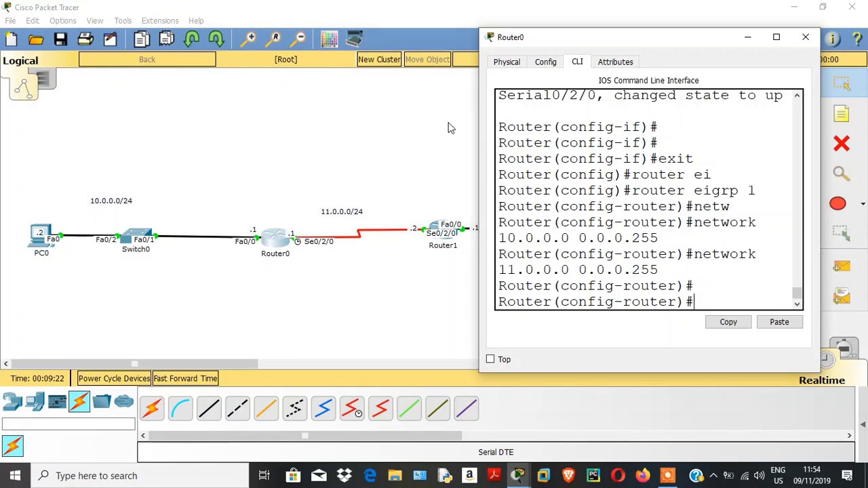
Task: Redo the last action
Action: 216,39
